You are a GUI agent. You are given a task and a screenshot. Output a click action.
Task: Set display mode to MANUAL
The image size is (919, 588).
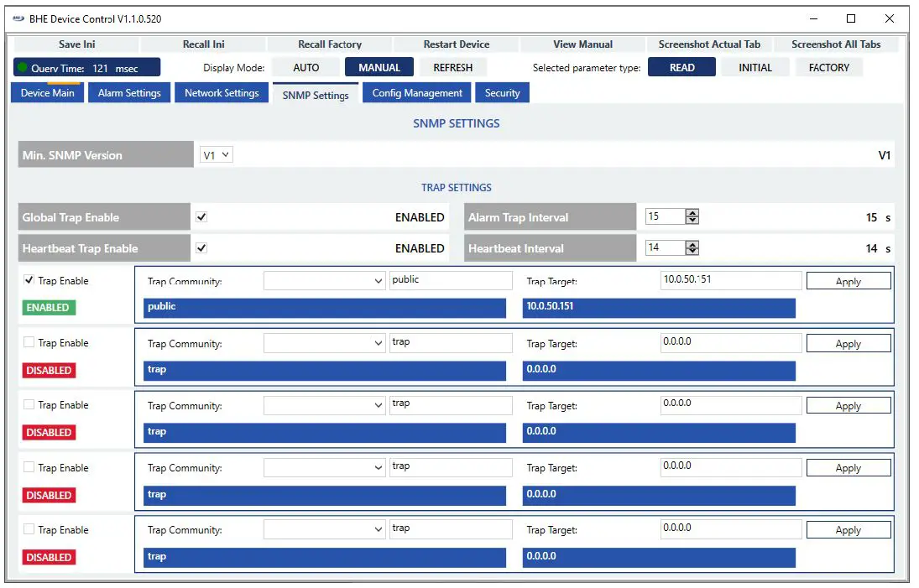point(379,67)
